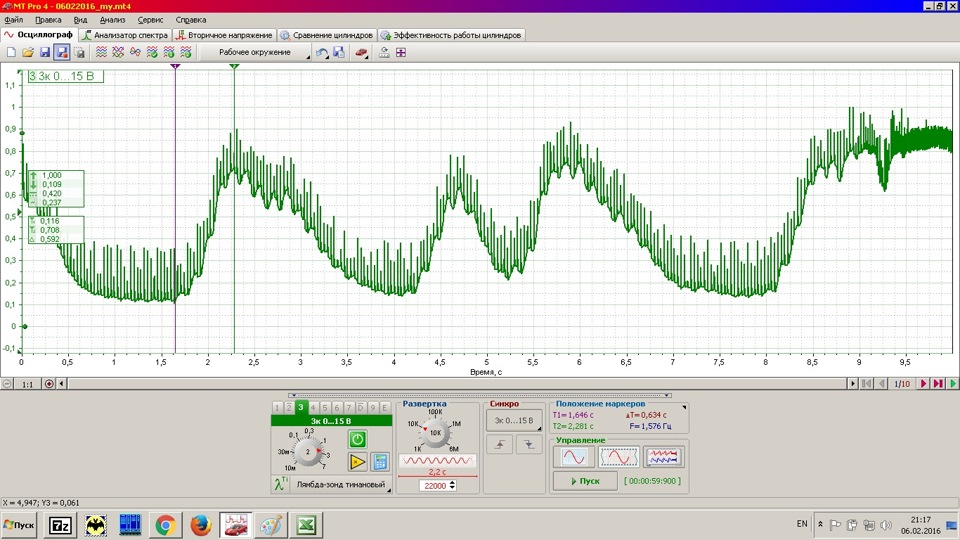Image resolution: width=960 pixels, height=540 pixels.
Task: Switch to Сравнение цилиндров tab
Action: pos(326,35)
